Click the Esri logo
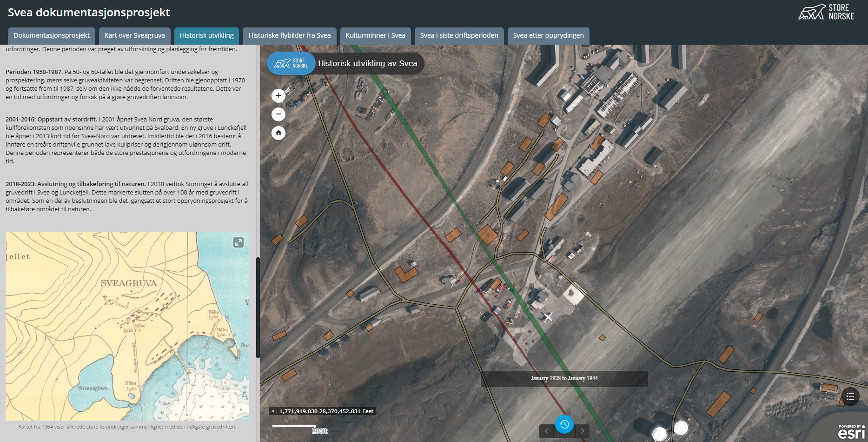This screenshot has width=868, height=442. (851, 432)
